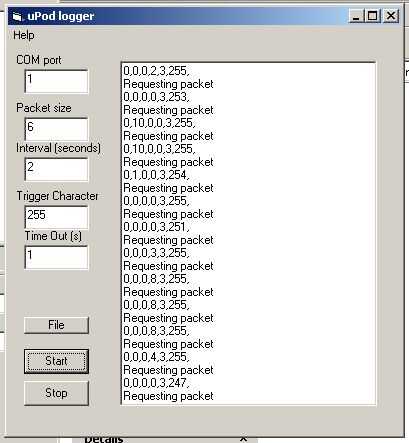This screenshot has height=443, width=409.
Task: Collapse the Details section chevron below
Action: pyautogui.click(x=244, y=439)
